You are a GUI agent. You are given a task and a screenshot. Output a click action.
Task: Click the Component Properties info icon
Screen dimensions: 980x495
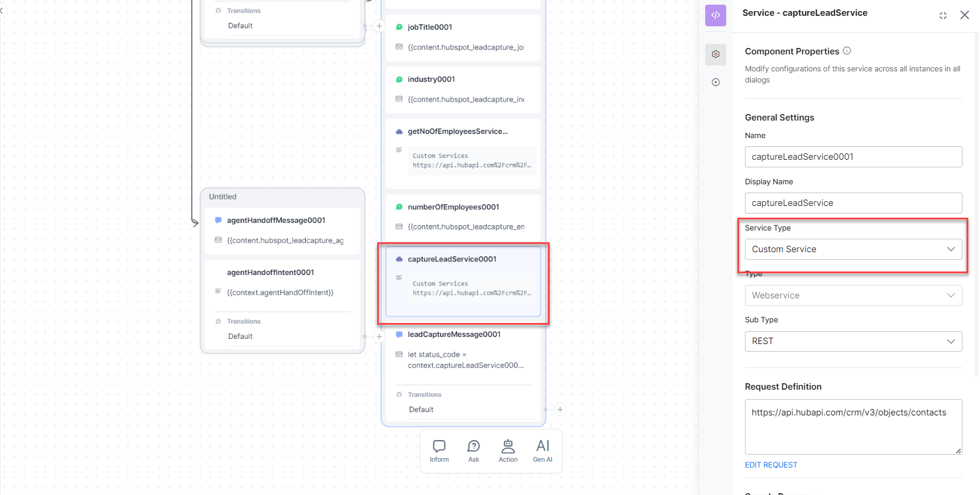click(x=847, y=51)
